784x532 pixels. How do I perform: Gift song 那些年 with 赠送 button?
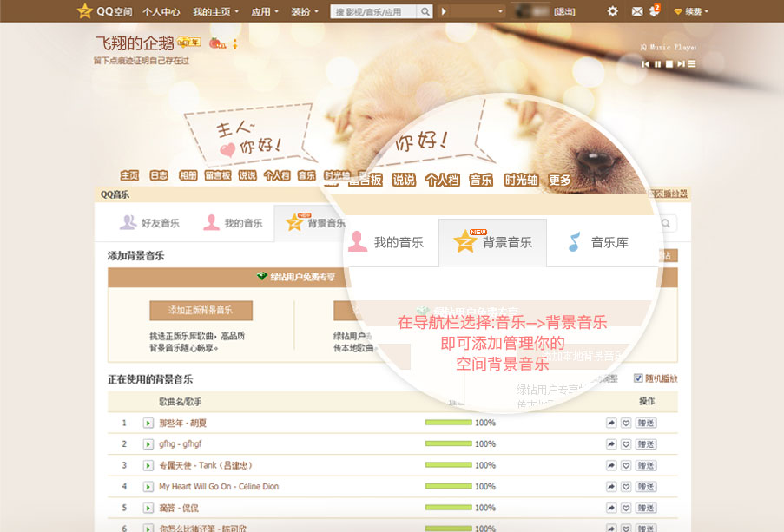[646, 423]
